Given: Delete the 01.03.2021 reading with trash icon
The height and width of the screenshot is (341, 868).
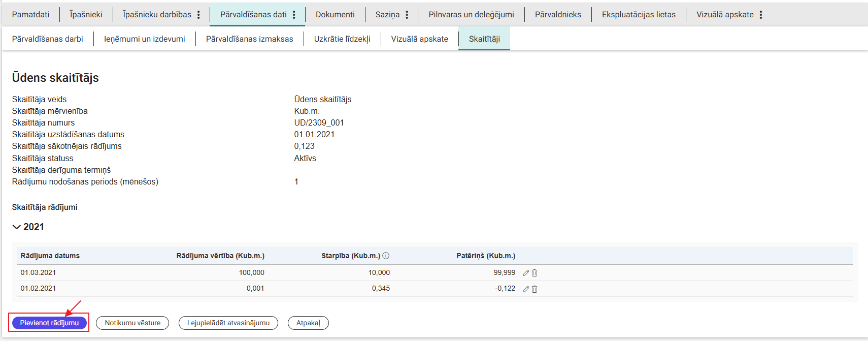Looking at the screenshot, I should [x=535, y=273].
